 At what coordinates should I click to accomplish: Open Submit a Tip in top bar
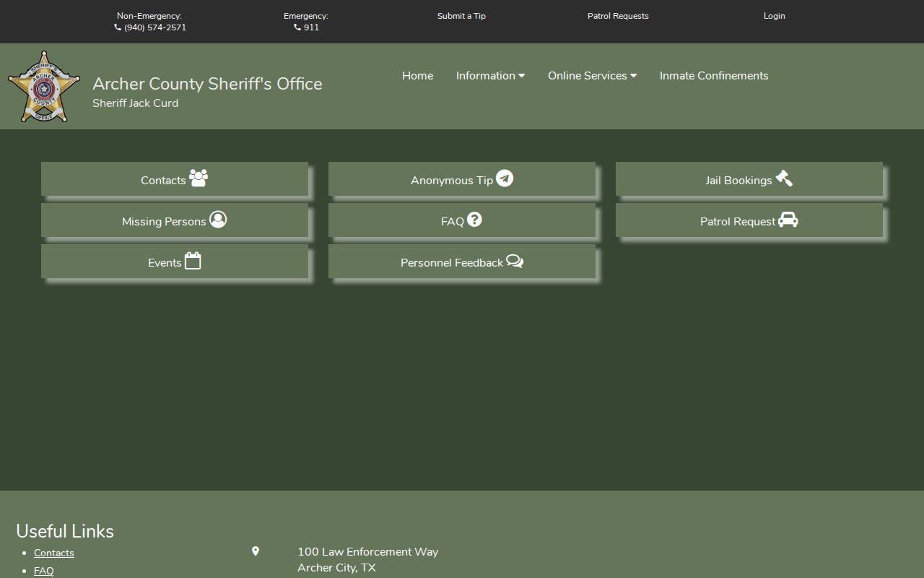tap(461, 16)
